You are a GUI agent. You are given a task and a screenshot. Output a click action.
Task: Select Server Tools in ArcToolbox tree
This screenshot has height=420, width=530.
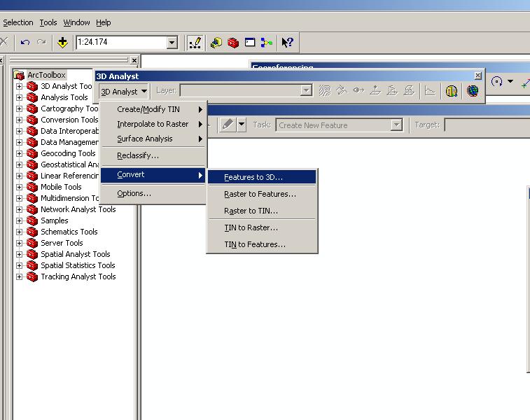click(62, 244)
